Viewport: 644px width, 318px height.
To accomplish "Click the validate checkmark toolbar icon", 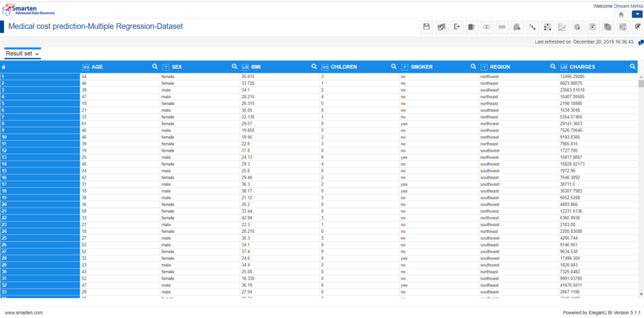I will tap(441, 26).
